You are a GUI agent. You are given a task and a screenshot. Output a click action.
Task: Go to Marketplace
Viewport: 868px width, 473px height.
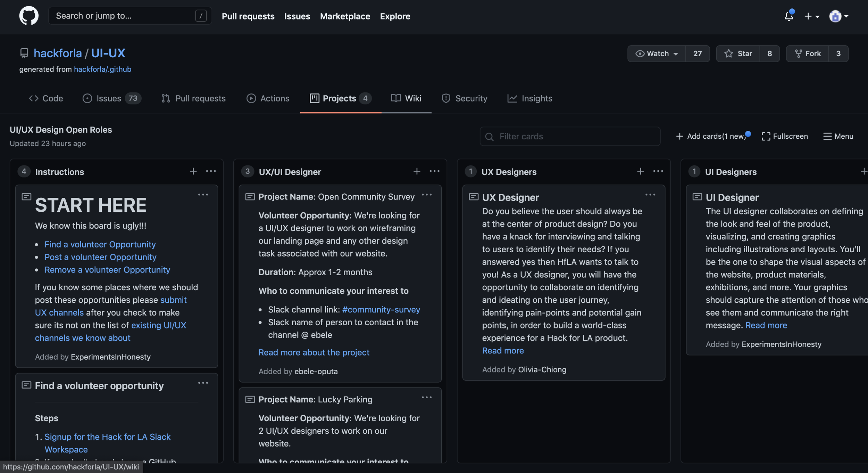point(345,16)
